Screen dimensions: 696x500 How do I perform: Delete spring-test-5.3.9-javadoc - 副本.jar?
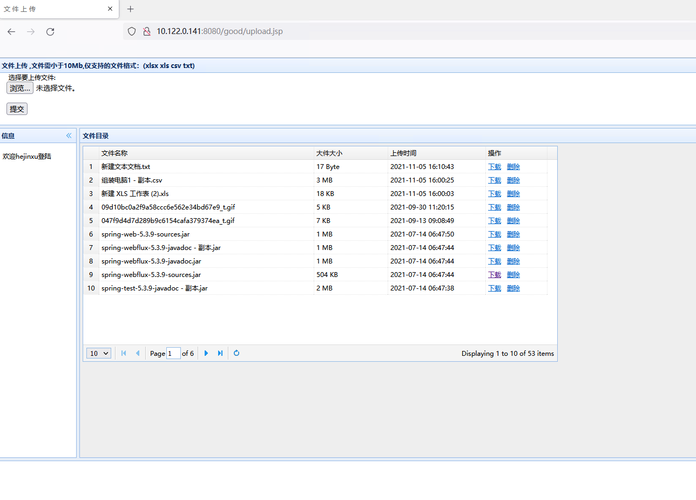[x=514, y=289]
